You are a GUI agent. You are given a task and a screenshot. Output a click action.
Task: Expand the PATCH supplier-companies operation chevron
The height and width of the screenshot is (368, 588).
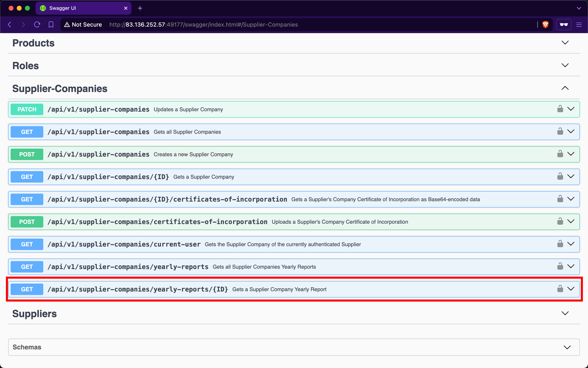click(571, 109)
